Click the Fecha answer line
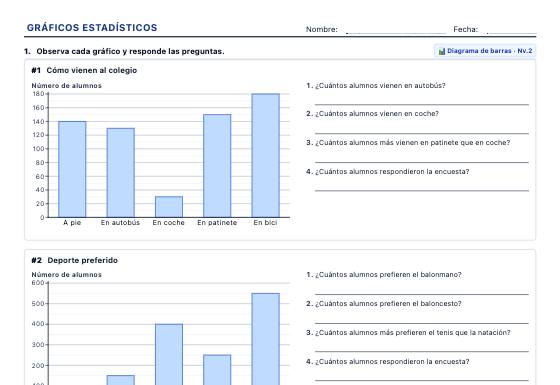Screen dimensions: 560x385 pyautogui.click(x=511, y=32)
